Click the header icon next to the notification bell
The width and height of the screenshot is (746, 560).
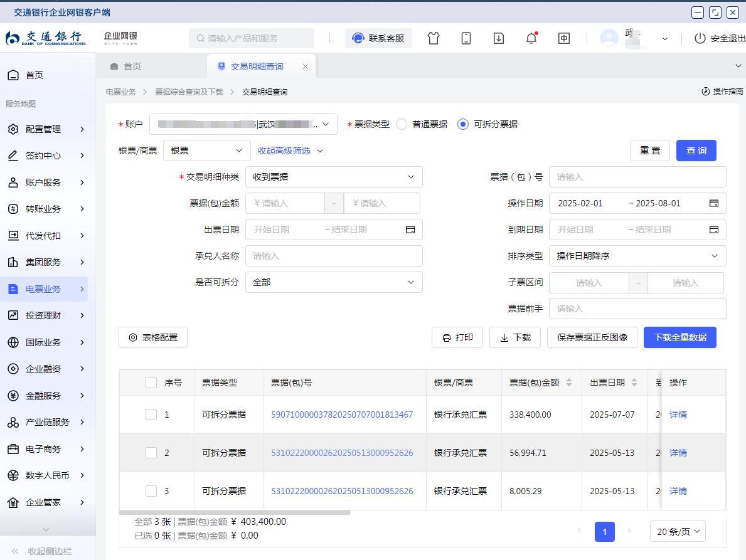(x=564, y=38)
